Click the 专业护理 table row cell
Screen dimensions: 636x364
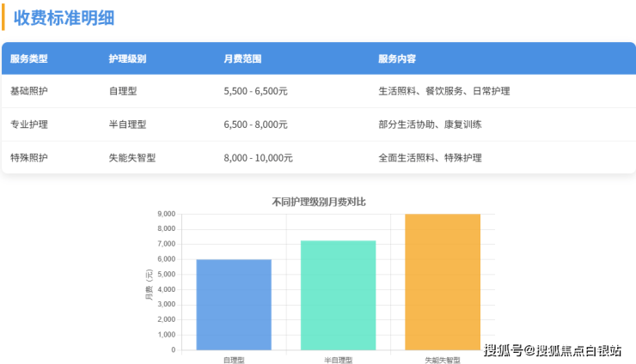click(x=28, y=124)
